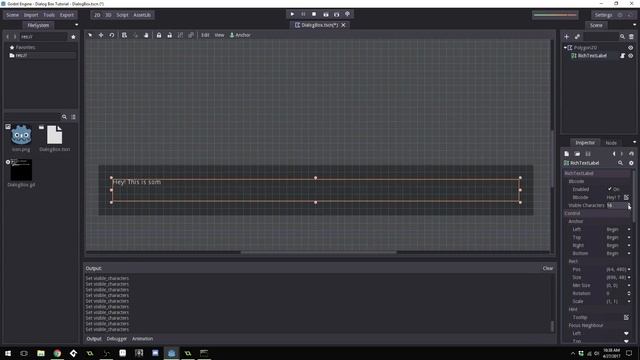Delete selected node with trash icon
Viewport: 640px width, 360px height.
point(631,37)
